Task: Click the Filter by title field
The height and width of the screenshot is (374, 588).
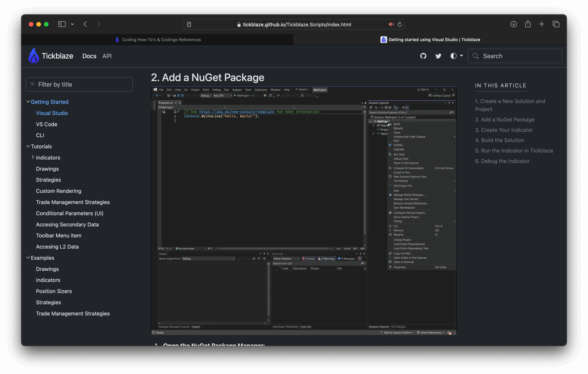Action: coord(79,84)
